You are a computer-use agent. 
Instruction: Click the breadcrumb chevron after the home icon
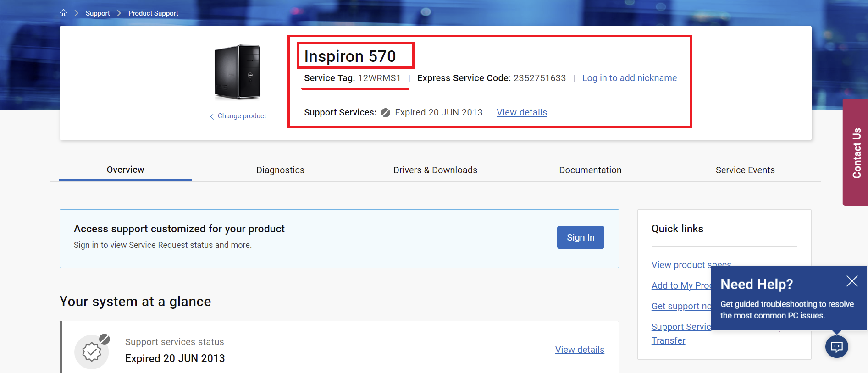[x=77, y=13]
